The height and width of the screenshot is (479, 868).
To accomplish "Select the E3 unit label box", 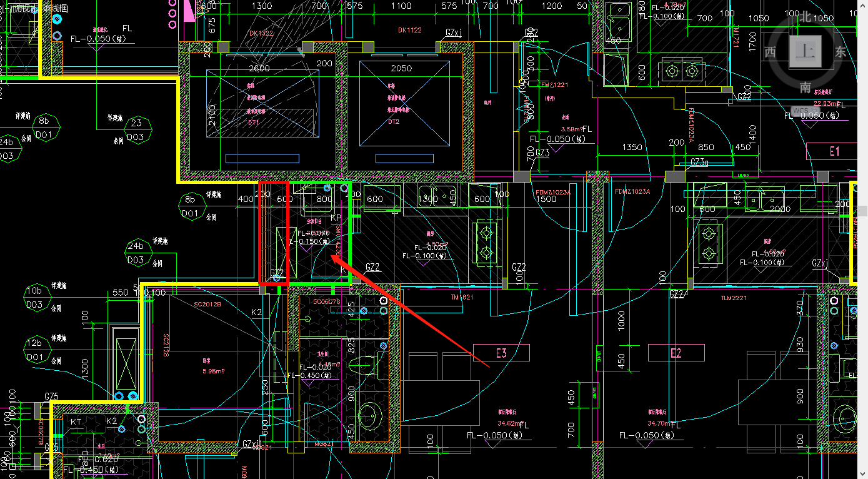I will point(501,353).
